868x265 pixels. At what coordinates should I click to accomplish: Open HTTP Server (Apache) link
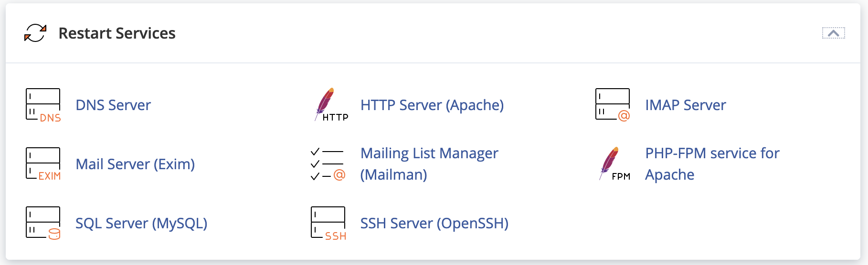pyautogui.click(x=432, y=105)
